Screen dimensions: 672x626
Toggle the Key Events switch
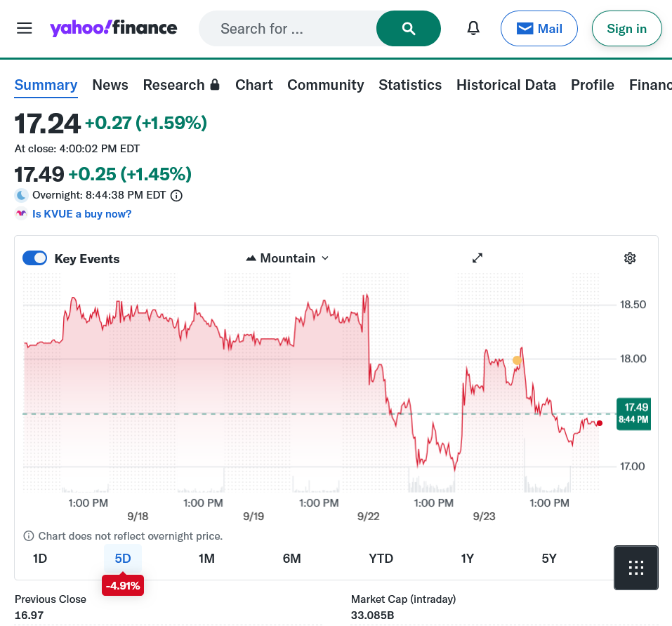[x=35, y=258]
